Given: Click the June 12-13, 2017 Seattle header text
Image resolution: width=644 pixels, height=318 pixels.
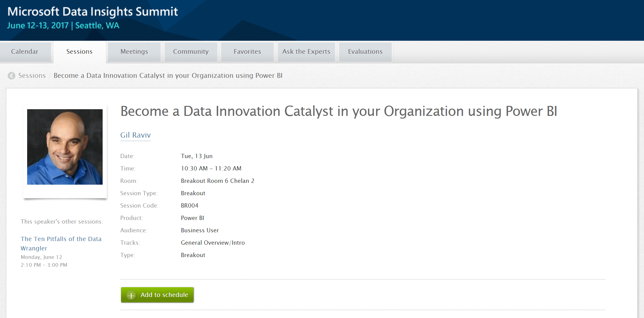Looking at the screenshot, I should (x=63, y=26).
